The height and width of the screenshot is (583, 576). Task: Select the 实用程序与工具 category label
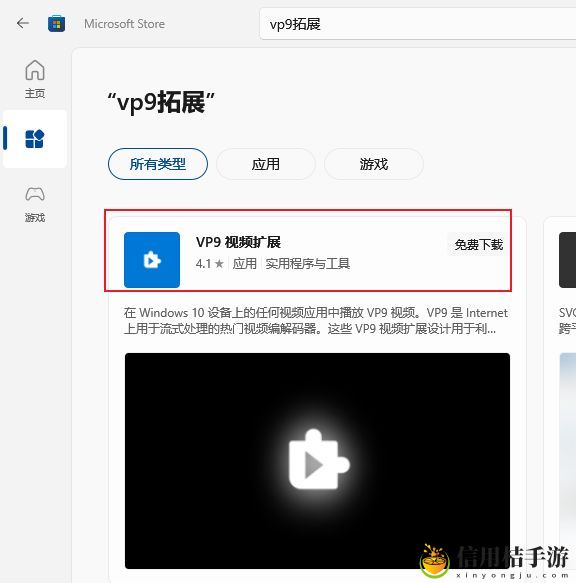click(x=308, y=264)
